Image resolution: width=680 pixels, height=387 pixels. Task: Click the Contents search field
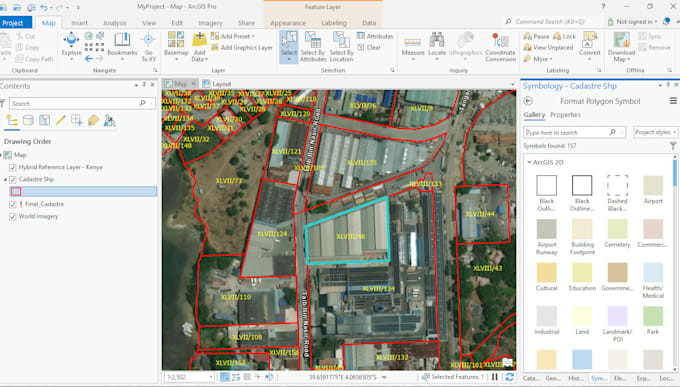tap(82, 103)
